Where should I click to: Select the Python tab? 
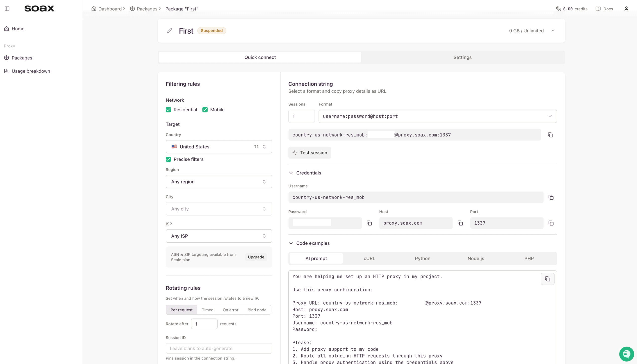(x=423, y=259)
